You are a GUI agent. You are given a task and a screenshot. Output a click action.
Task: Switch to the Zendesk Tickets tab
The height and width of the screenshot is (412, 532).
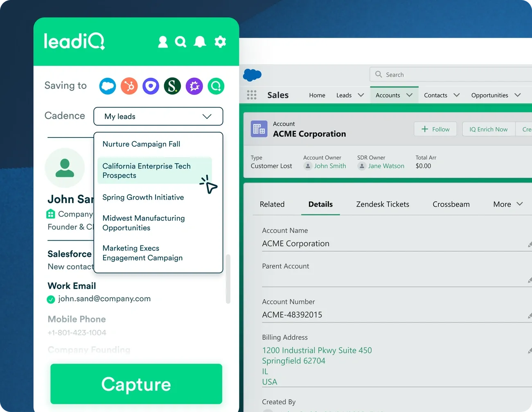pos(383,204)
